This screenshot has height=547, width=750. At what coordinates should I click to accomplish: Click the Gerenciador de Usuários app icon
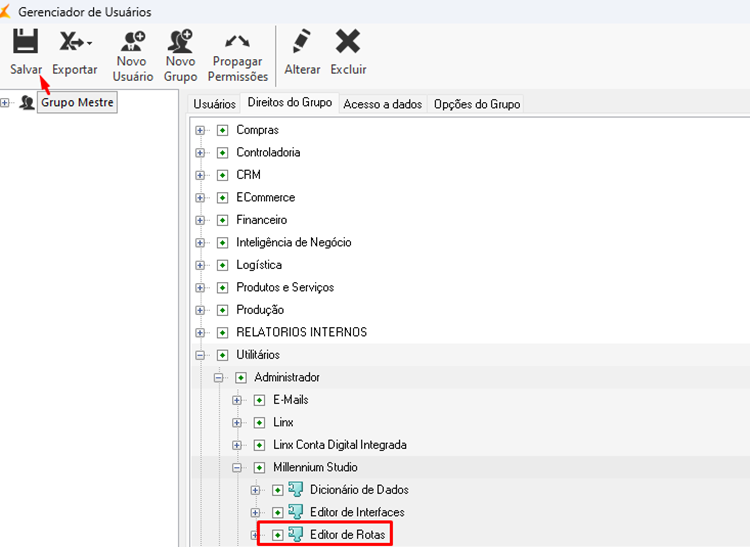click(x=4, y=11)
